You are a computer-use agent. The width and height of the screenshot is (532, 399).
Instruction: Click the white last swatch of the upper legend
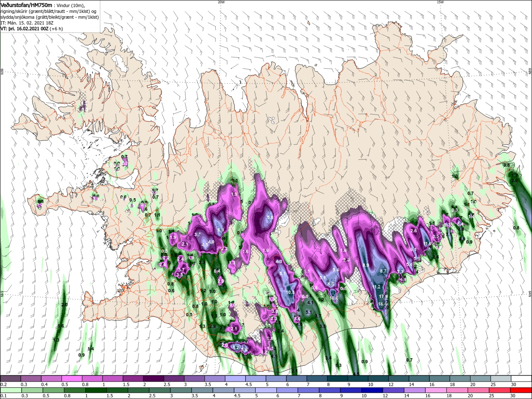[x=521, y=378]
